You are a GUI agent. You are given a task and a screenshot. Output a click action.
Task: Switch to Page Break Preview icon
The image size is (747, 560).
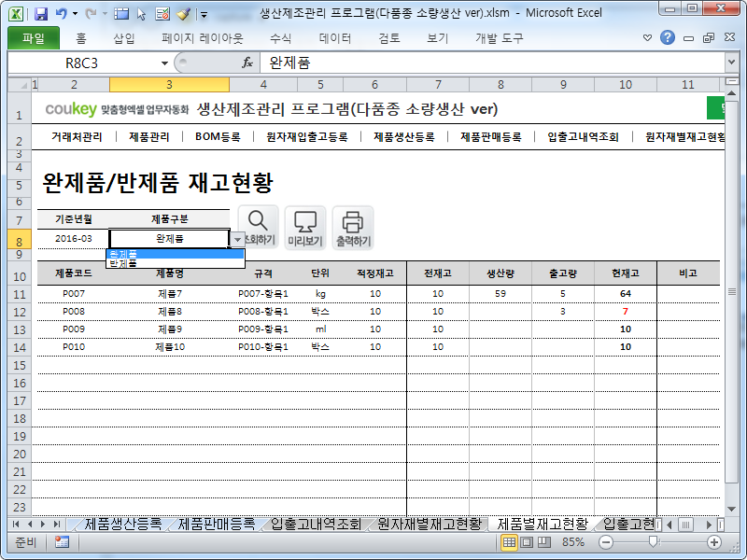pos(544,542)
